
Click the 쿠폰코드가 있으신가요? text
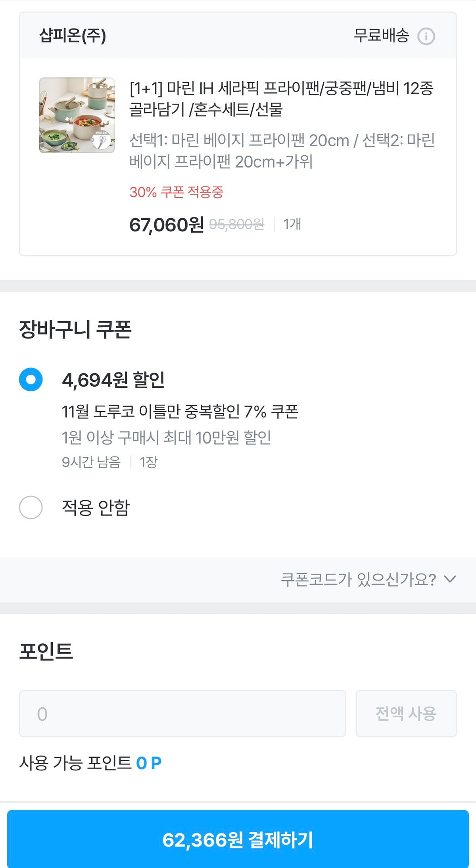click(x=358, y=579)
